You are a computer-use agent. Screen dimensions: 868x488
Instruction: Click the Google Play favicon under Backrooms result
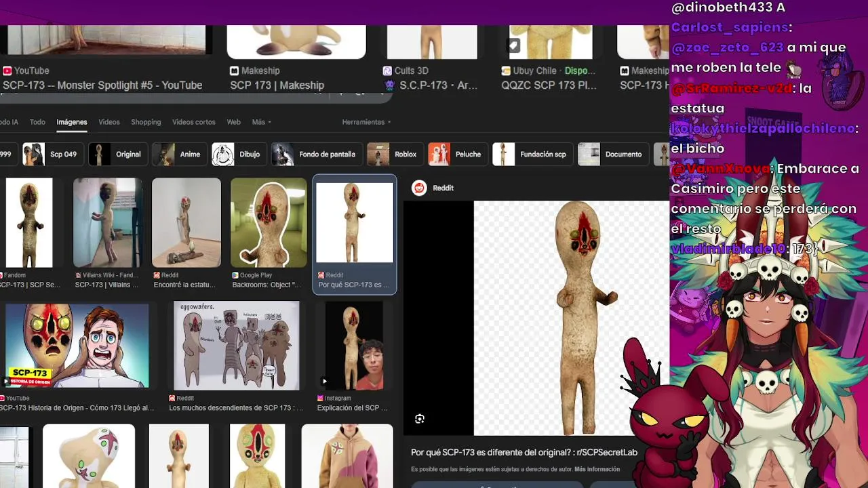[x=235, y=275]
